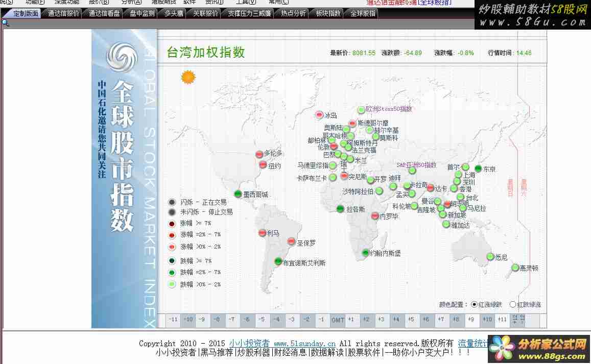Open the 小小投资者 www.51sunday.cn link

point(282,343)
